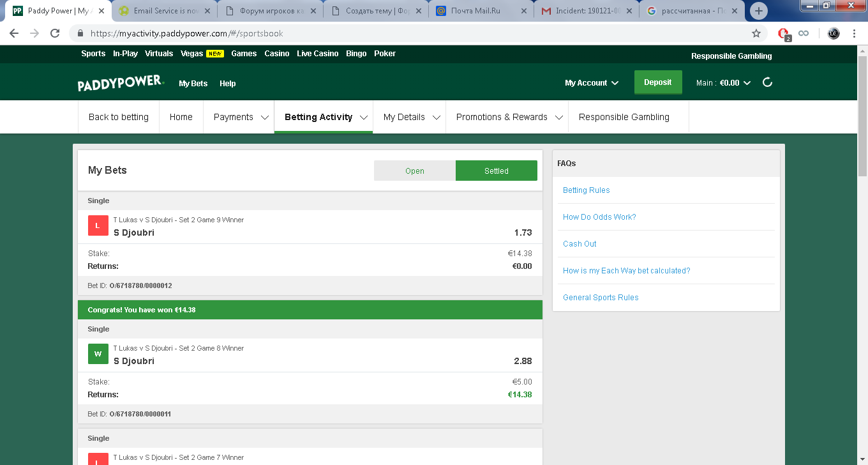This screenshot has height=465, width=868.
Task: Click red L badge of Game 9 bet
Action: [x=98, y=225]
